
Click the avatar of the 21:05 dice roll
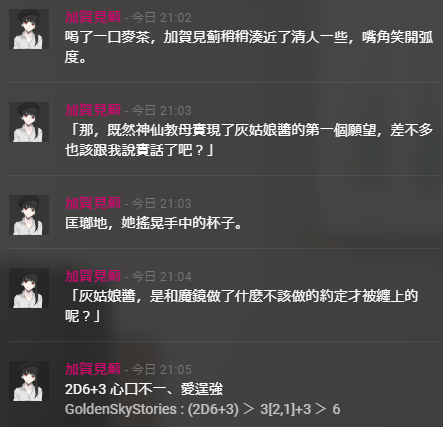tap(29, 381)
